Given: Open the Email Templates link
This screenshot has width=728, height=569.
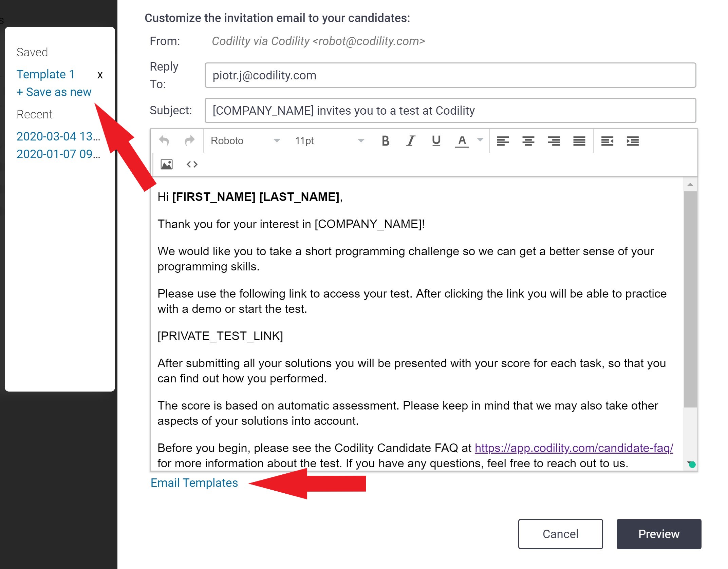Looking at the screenshot, I should pos(194,483).
